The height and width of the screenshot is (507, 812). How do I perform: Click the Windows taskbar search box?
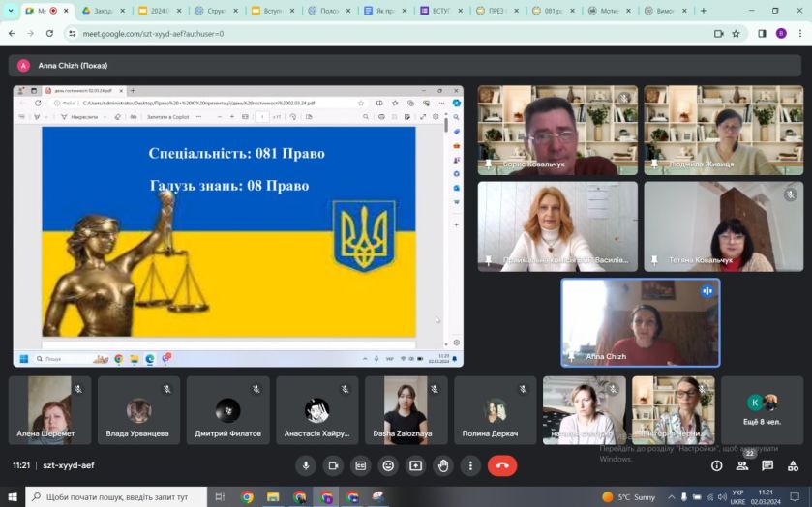(x=116, y=497)
